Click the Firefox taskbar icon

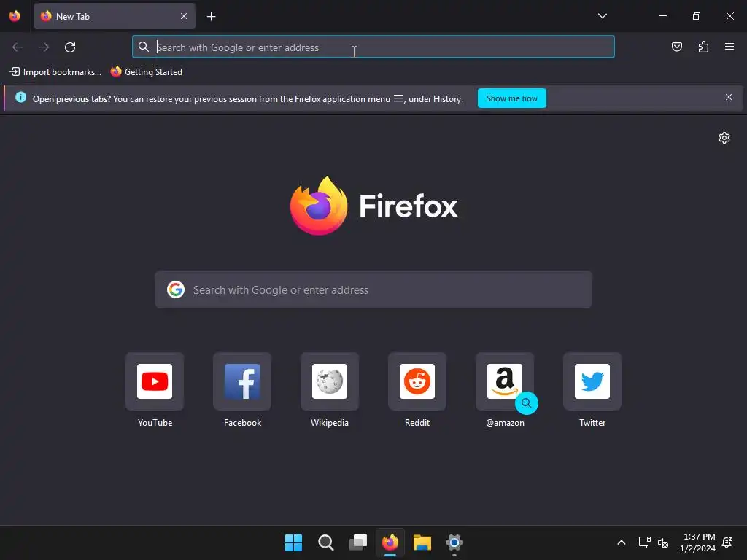coord(390,542)
